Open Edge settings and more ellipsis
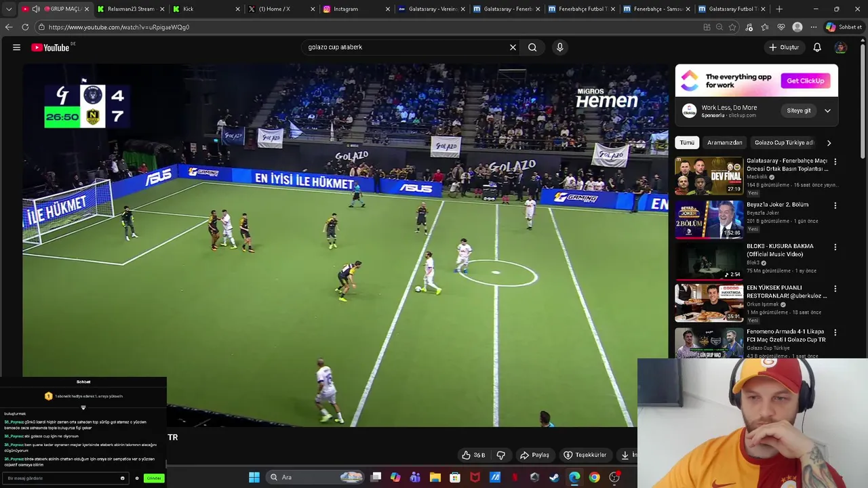 [813, 27]
